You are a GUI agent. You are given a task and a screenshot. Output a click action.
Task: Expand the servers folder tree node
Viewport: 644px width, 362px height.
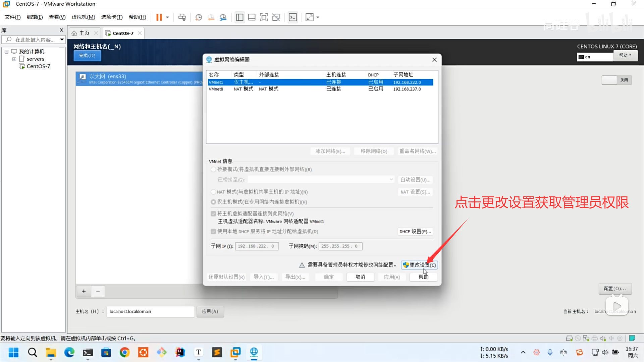(14, 59)
